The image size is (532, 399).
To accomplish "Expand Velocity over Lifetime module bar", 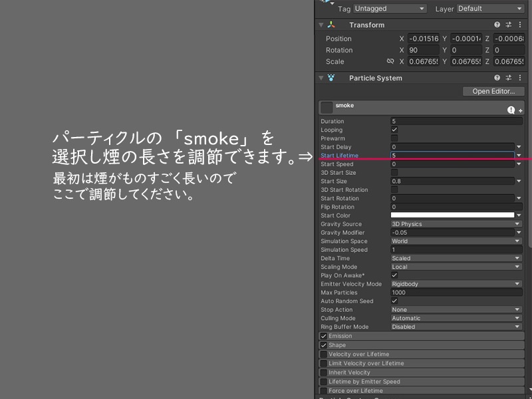I will tap(422, 354).
